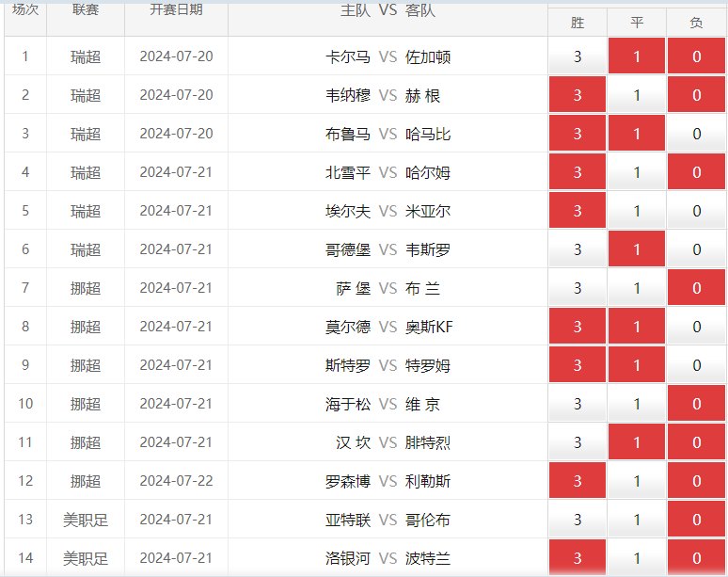Toggle draw (1) for 莫尔德 VS 奥斯KF
This screenshot has height=577, width=728.
(637, 326)
